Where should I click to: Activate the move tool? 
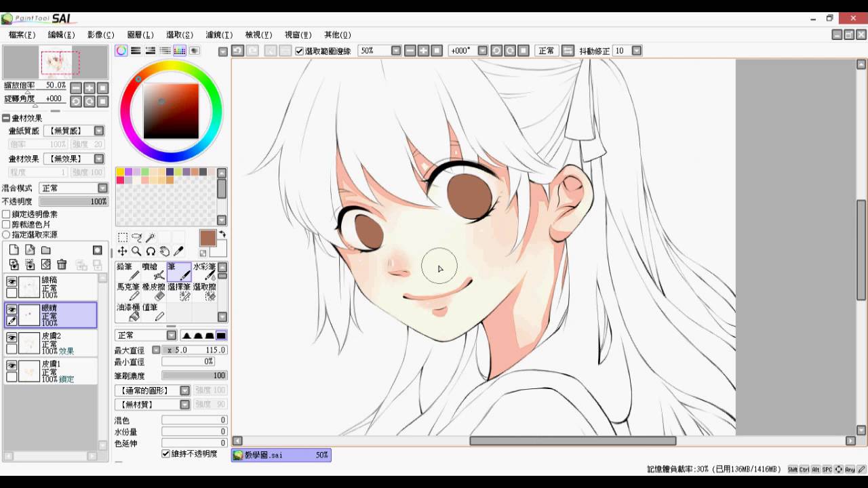(123, 251)
